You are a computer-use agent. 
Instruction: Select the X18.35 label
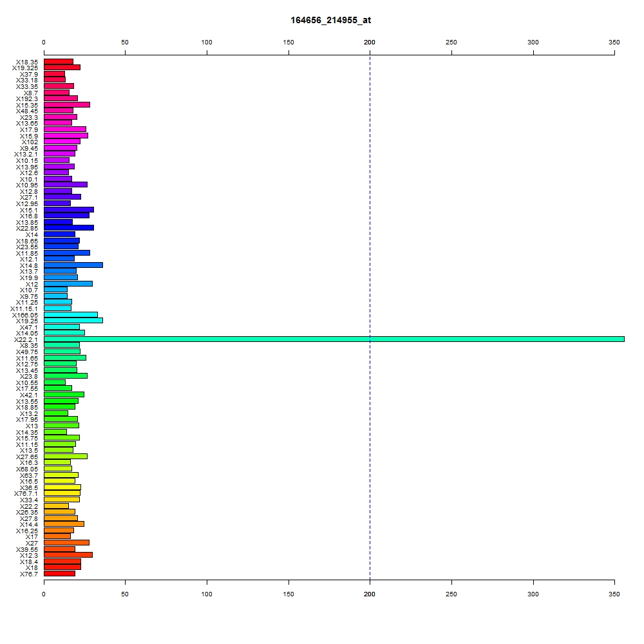pos(27,62)
